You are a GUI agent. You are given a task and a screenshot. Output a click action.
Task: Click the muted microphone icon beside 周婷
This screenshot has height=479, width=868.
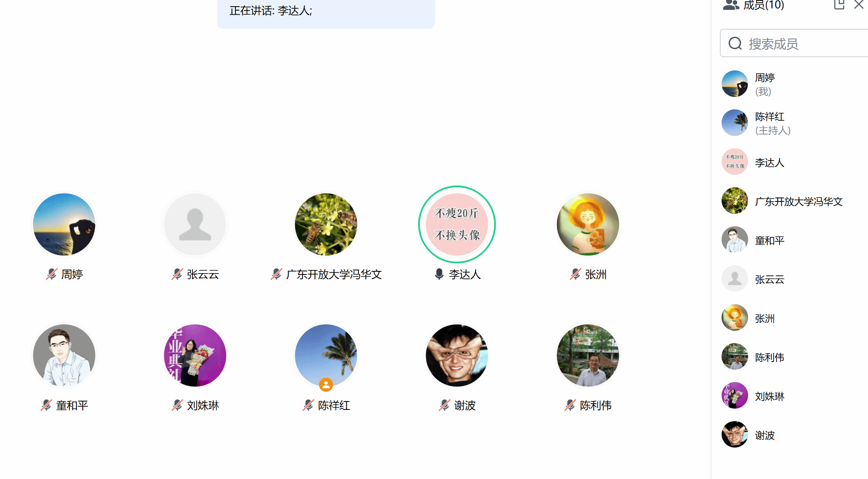[52, 274]
